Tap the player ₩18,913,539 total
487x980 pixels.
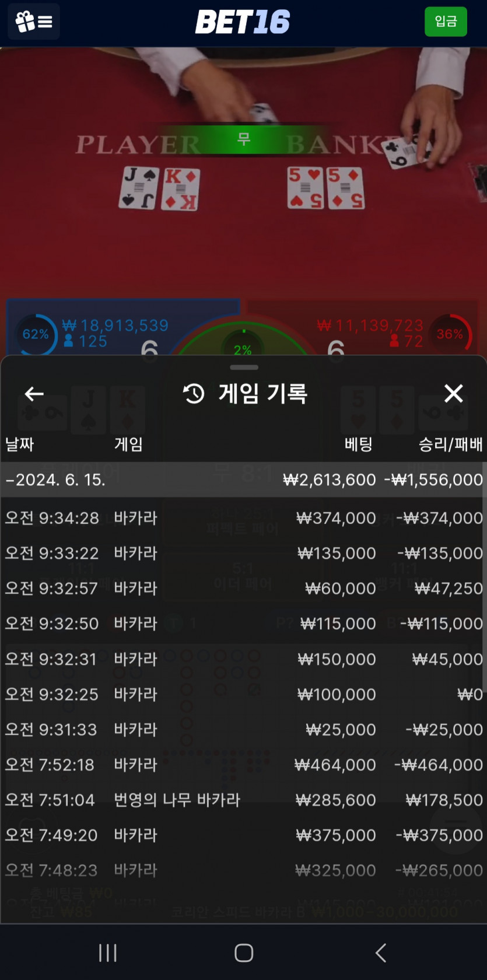(x=115, y=325)
